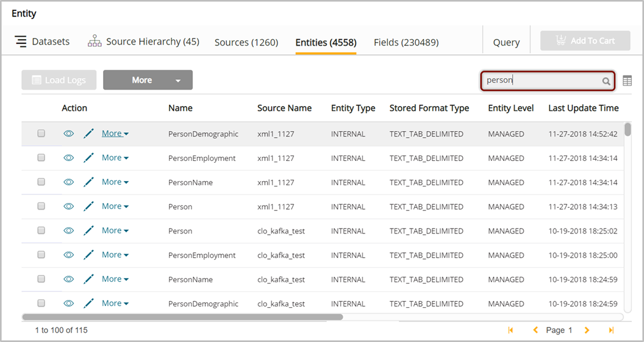Edit the Person clo_kafka_test entity with pencil
Viewport: 644px width, 342px height.
click(88, 231)
